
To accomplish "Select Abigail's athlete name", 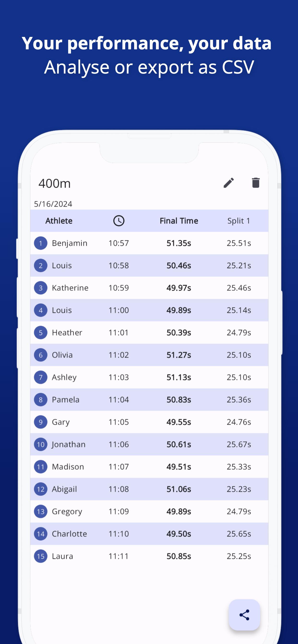I will (64, 489).
